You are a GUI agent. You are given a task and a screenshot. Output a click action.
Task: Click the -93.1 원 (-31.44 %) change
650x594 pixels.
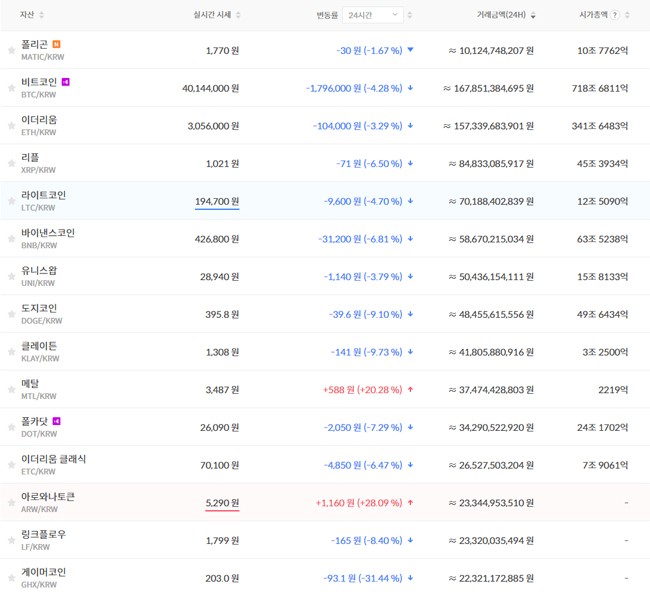pos(363,578)
